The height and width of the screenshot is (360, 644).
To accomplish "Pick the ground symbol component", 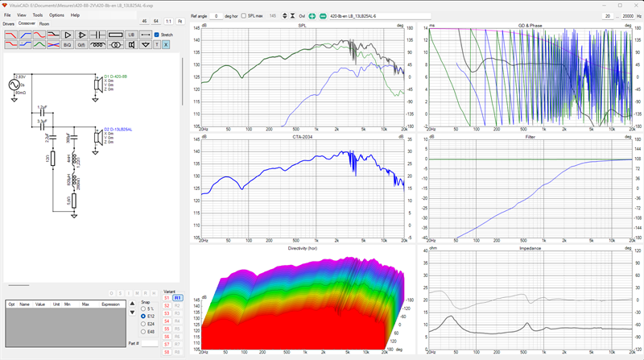I will (146, 45).
